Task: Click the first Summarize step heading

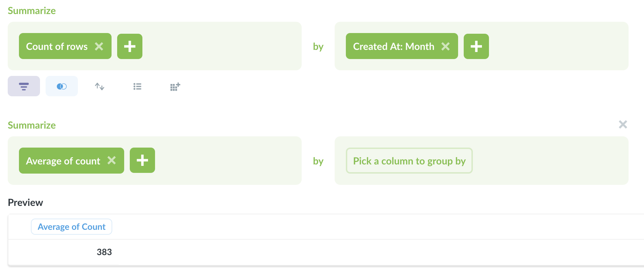Action: pos(32,11)
